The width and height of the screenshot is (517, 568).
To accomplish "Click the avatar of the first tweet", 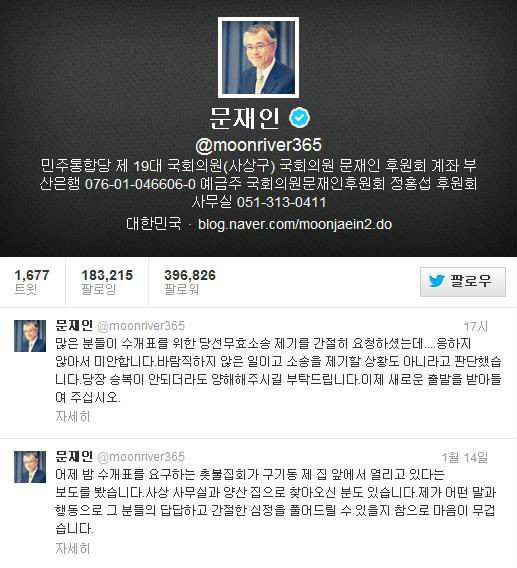I will [30, 336].
